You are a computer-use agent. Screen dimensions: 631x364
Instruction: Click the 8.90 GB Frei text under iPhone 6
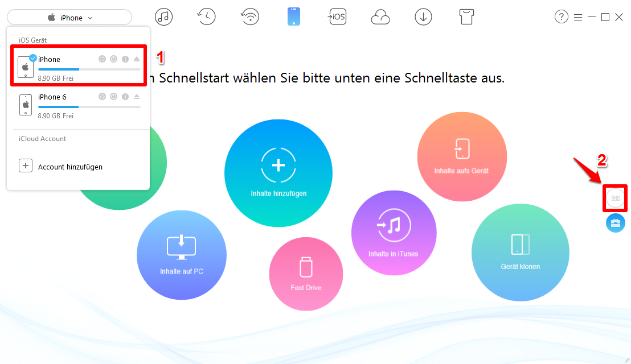(x=56, y=115)
